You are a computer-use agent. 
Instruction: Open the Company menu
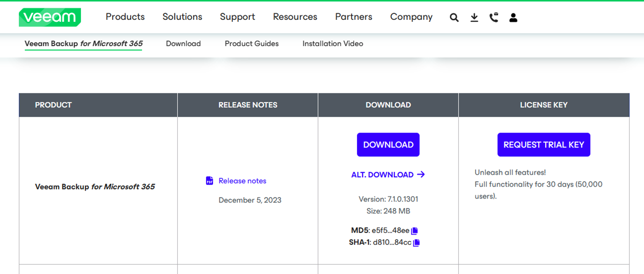[411, 17]
